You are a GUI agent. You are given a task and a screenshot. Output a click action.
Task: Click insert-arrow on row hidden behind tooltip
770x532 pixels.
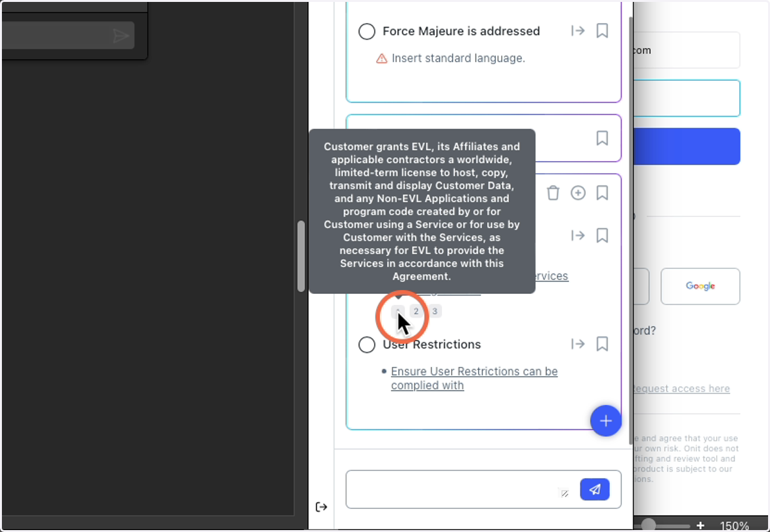(577, 236)
